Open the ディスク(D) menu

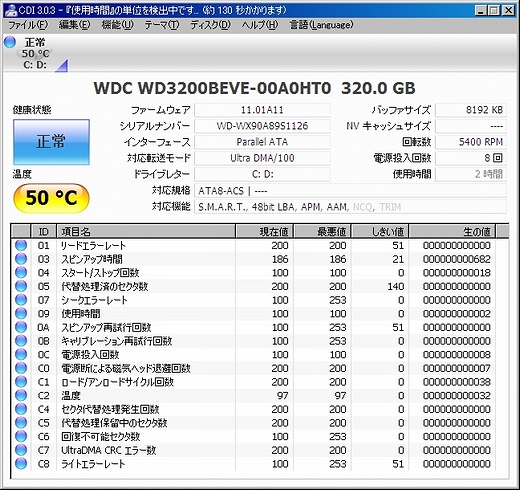pos(210,25)
